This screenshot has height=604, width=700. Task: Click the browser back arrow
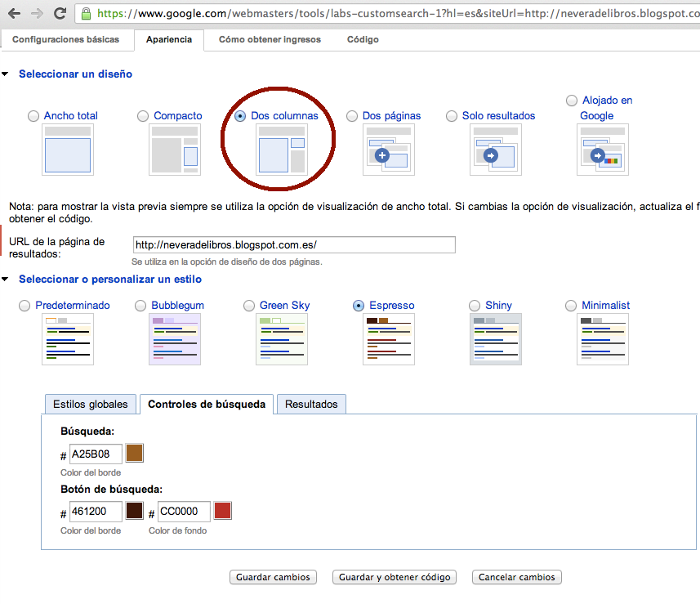point(14,13)
